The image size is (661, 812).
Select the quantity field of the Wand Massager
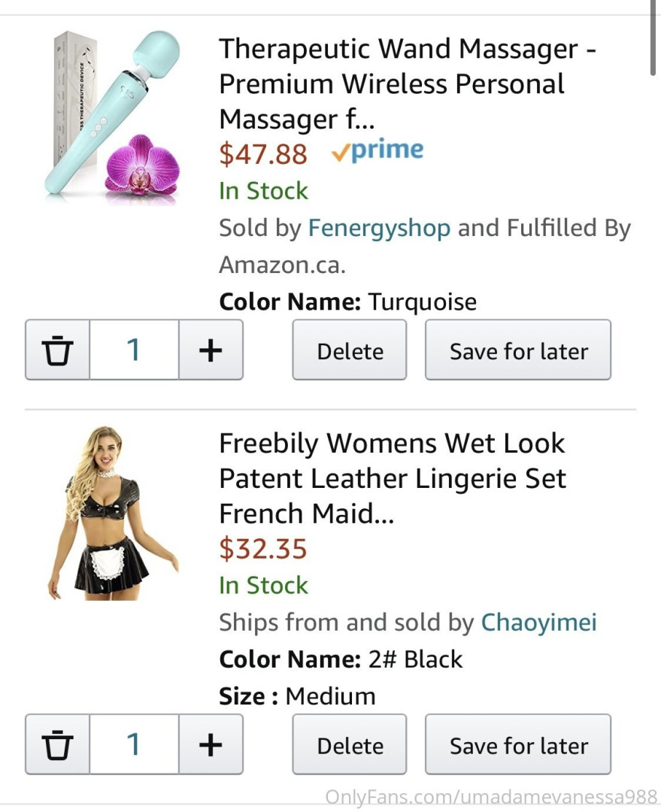134,350
